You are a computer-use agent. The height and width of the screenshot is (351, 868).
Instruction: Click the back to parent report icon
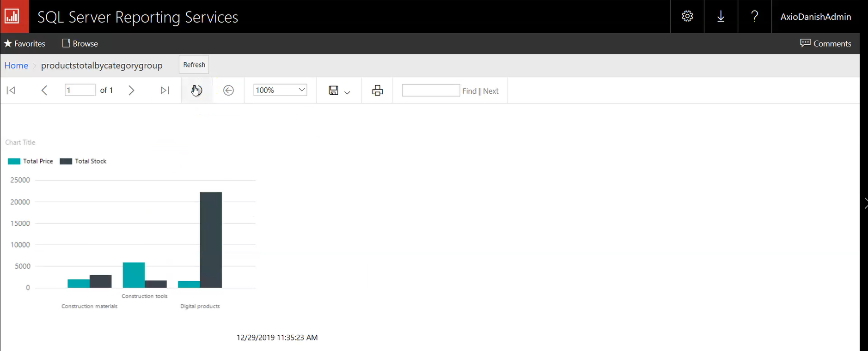tap(228, 91)
